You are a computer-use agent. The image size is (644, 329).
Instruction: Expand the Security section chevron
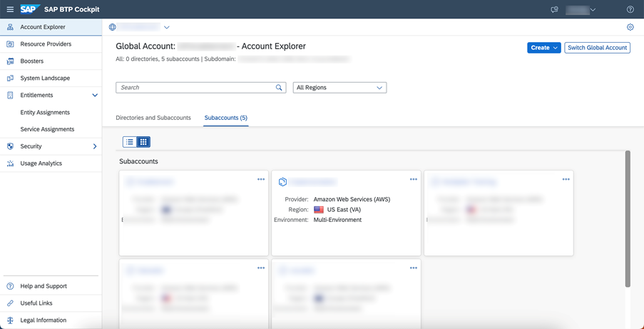pos(95,146)
